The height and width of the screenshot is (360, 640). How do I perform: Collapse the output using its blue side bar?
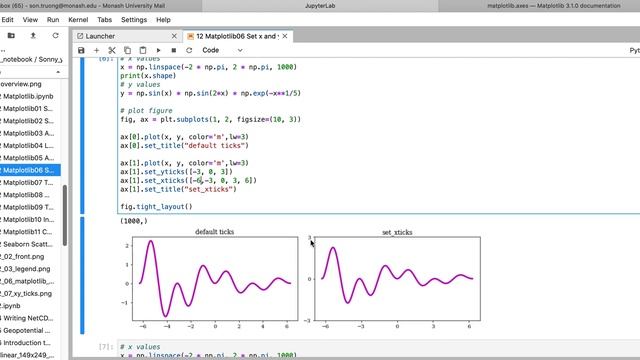[82, 276]
